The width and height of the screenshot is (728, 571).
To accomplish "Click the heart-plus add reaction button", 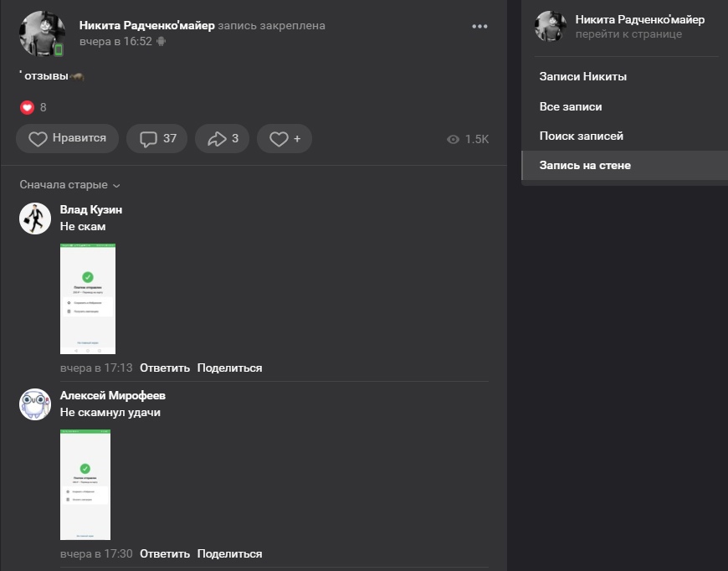I will click(285, 139).
